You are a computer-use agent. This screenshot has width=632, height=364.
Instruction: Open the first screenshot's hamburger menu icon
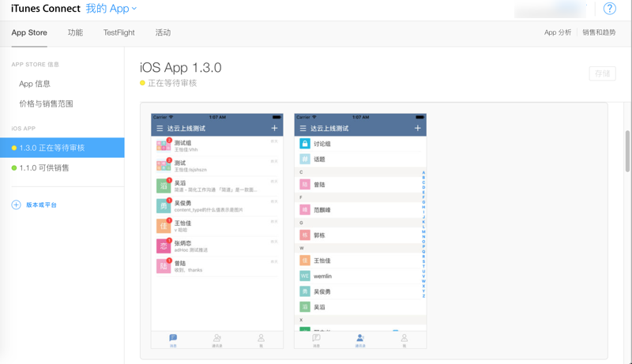click(x=160, y=129)
